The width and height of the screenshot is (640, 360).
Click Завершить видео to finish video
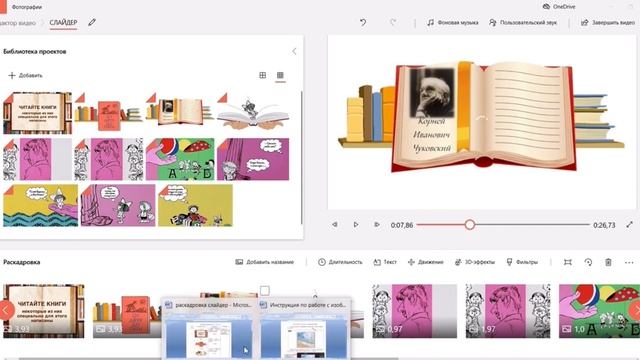tap(608, 22)
